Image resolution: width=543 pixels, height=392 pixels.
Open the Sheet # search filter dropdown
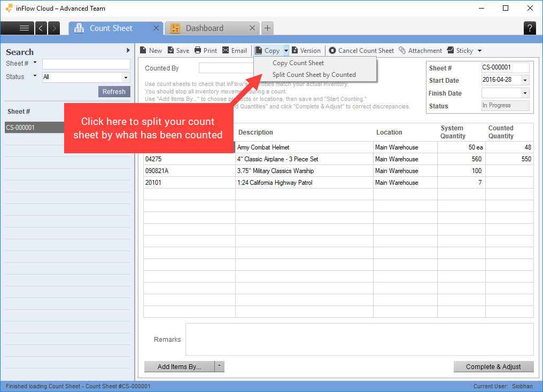(x=35, y=62)
